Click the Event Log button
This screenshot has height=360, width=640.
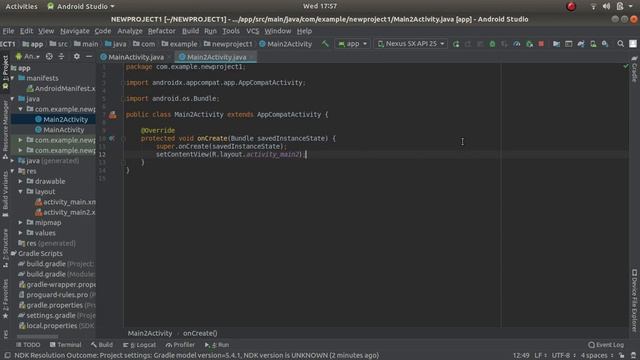(x=606, y=345)
